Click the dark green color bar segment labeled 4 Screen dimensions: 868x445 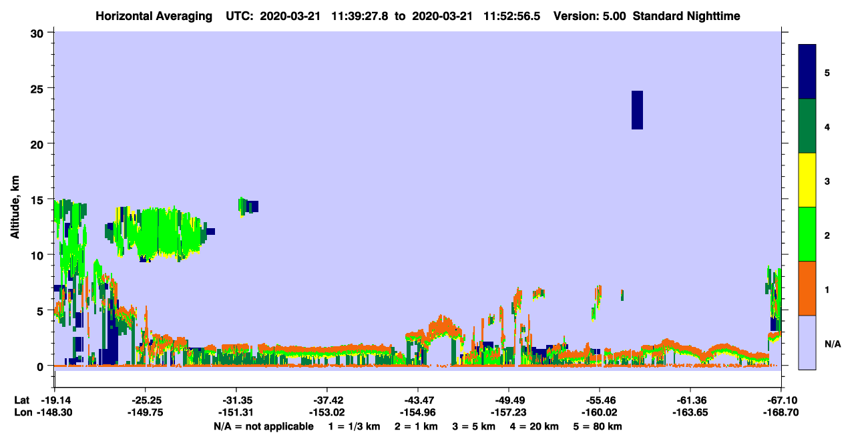pos(807,126)
